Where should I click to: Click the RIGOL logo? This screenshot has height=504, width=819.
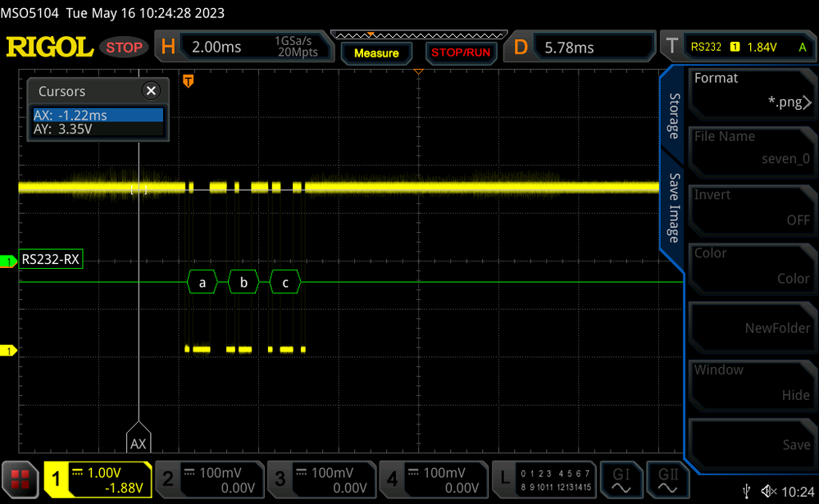pos(50,47)
